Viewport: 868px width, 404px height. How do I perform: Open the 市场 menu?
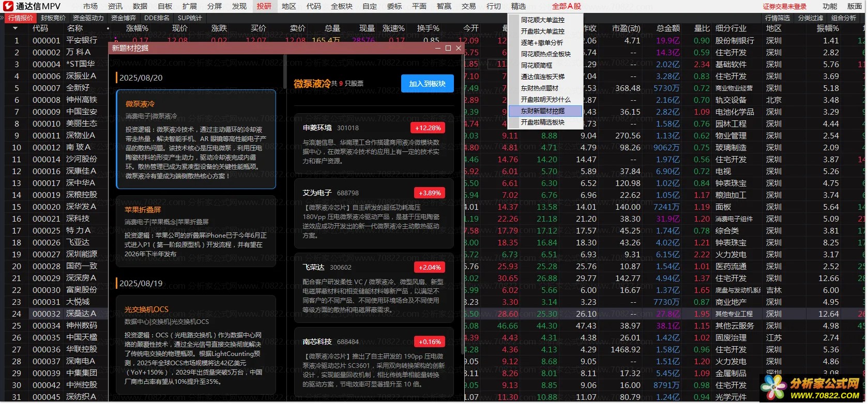click(90, 6)
